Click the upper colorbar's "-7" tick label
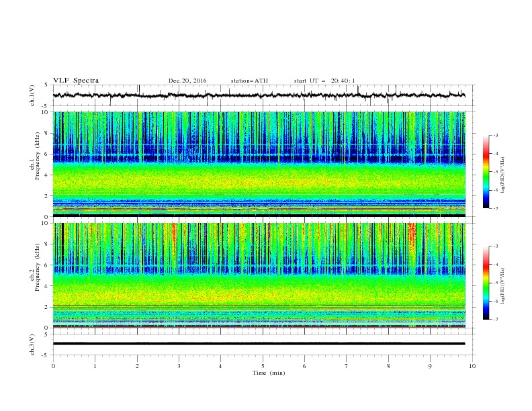 click(x=496, y=208)
